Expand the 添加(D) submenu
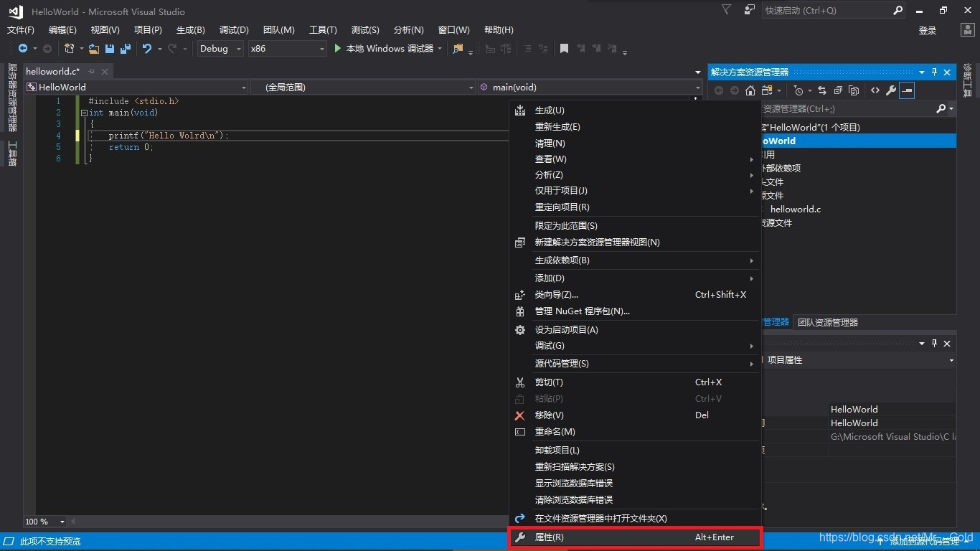This screenshot has width=980, height=551. coord(634,278)
